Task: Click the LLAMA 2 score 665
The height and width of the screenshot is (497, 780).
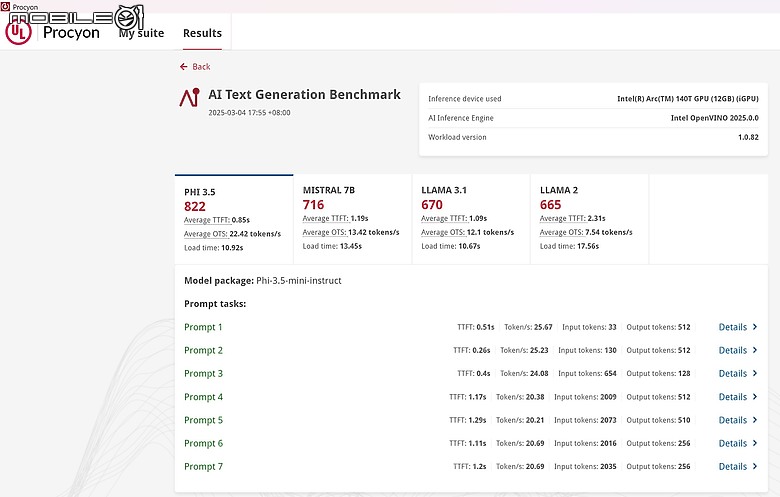Action: pos(550,204)
